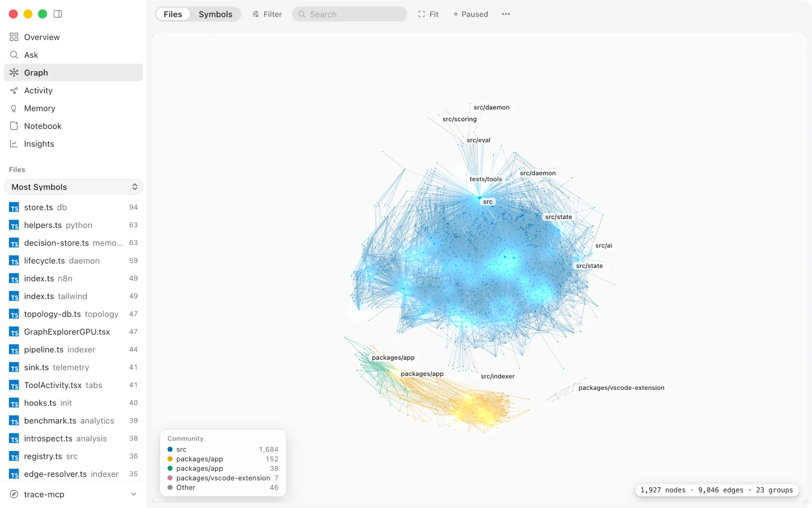Click the src/eval graph label
The height and width of the screenshot is (508, 812).
[x=478, y=140]
